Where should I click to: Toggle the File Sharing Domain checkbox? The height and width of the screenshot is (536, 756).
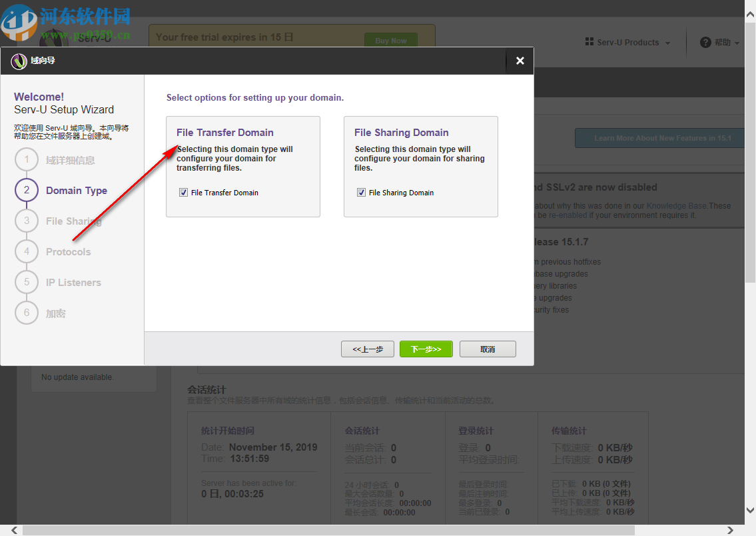tap(361, 193)
